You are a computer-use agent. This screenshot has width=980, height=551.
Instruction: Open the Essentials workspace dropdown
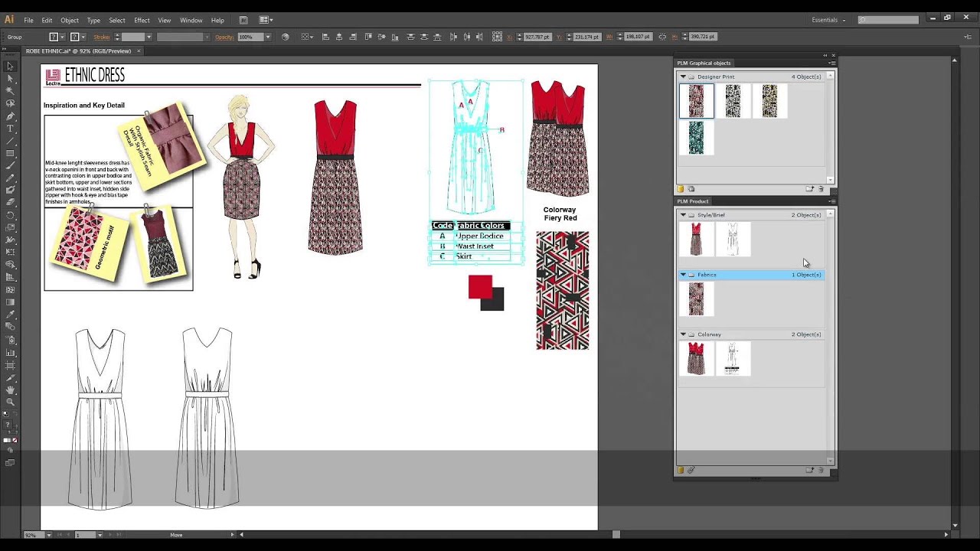[844, 20]
